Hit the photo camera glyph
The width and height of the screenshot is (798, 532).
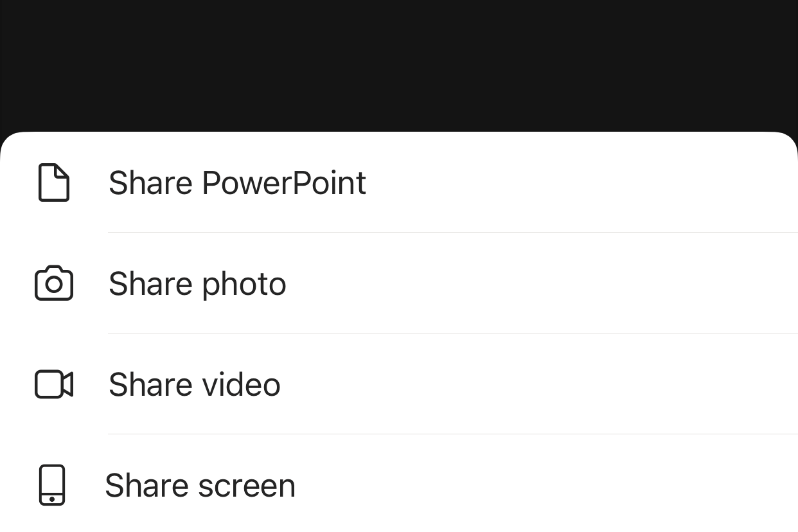pyautogui.click(x=54, y=283)
